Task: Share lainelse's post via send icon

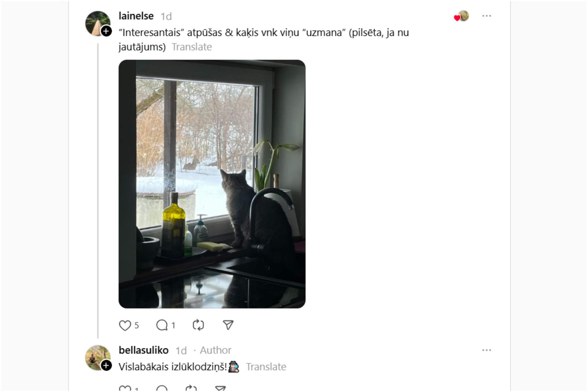Action: click(x=228, y=325)
